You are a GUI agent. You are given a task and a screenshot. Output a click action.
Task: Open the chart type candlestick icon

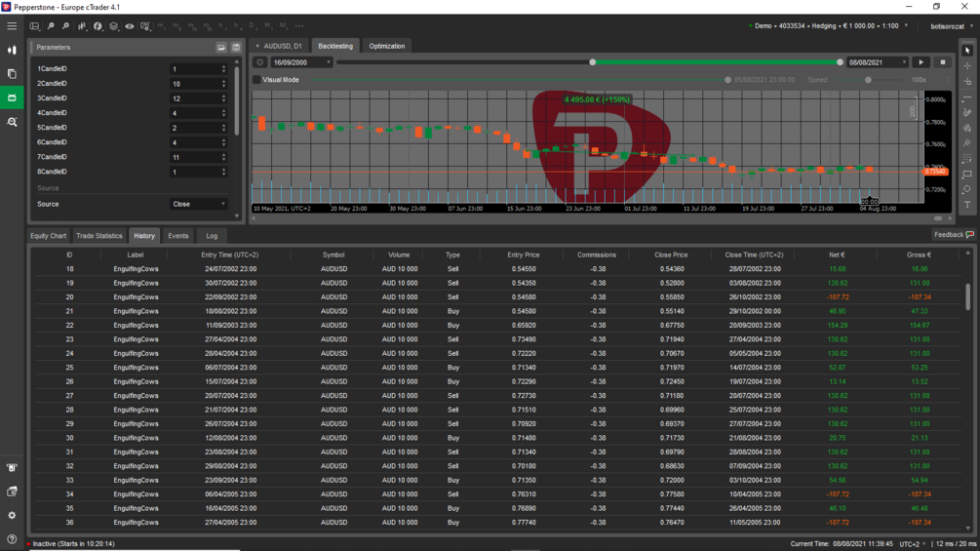(x=82, y=26)
